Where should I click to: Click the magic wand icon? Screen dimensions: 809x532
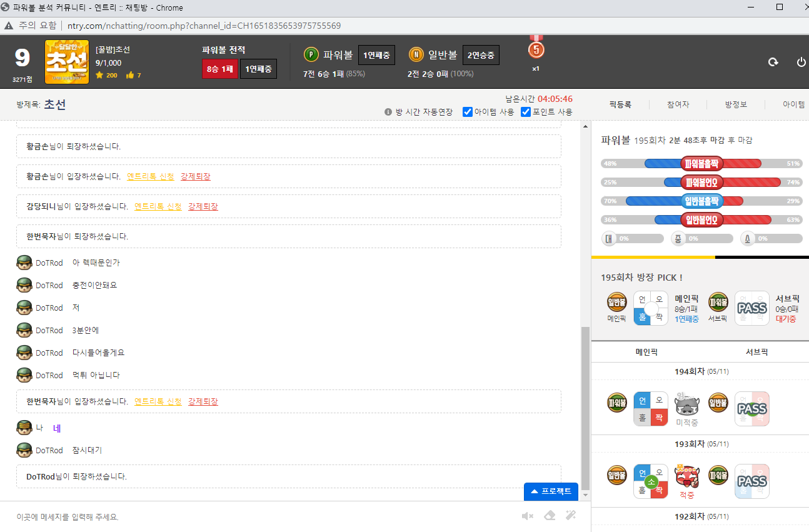[x=570, y=516]
